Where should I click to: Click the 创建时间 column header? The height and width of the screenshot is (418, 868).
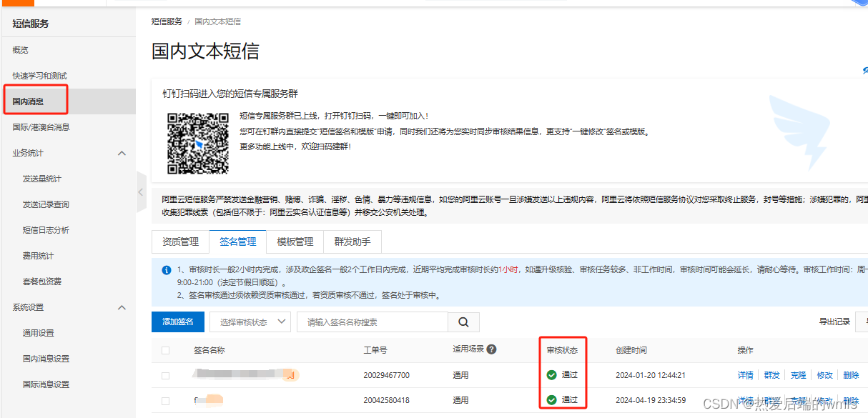click(x=631, y=350)
